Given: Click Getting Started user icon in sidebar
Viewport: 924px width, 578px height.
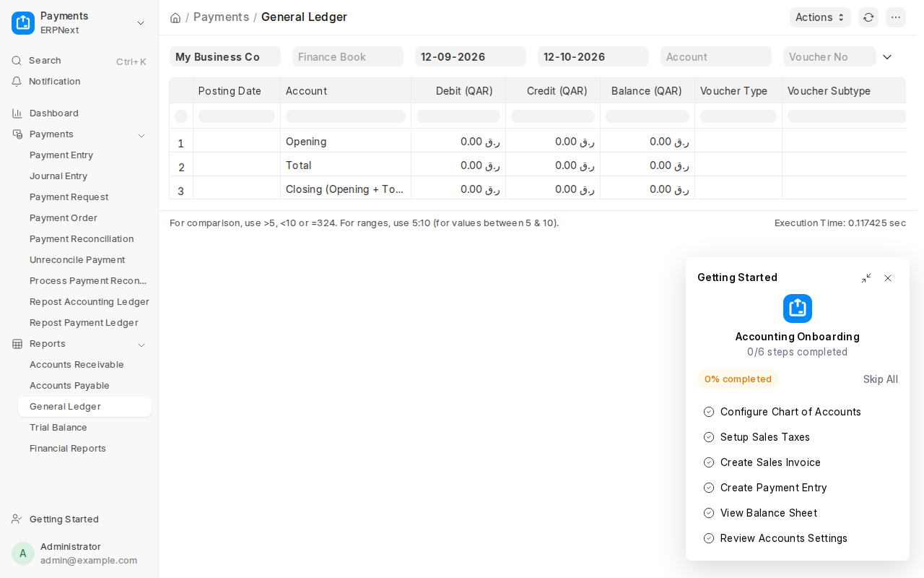Looking at the screenshot, I should coord(17,519).
